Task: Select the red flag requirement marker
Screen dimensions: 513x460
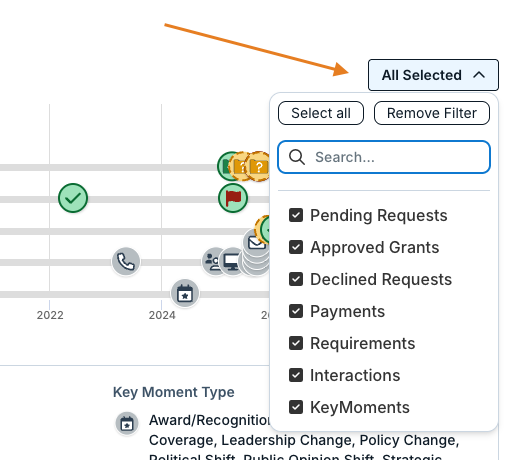Action: click(233, 198)
